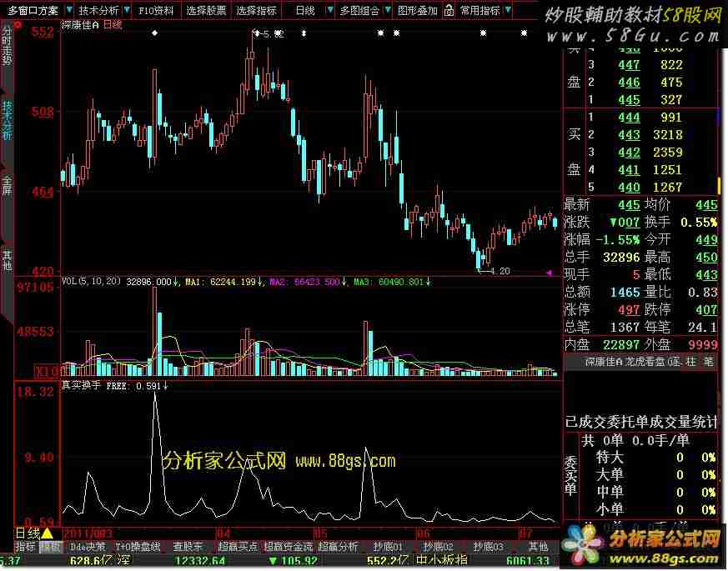Click the MA2 magenta value label
This screenshot has width=728, height=571.
click(x=304, y=282)
